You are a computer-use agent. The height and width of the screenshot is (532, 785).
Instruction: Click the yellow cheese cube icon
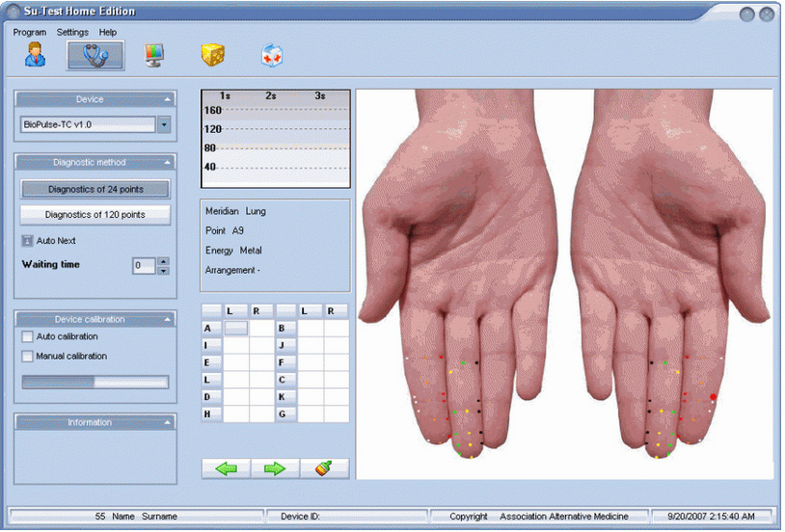click(212, 56)
